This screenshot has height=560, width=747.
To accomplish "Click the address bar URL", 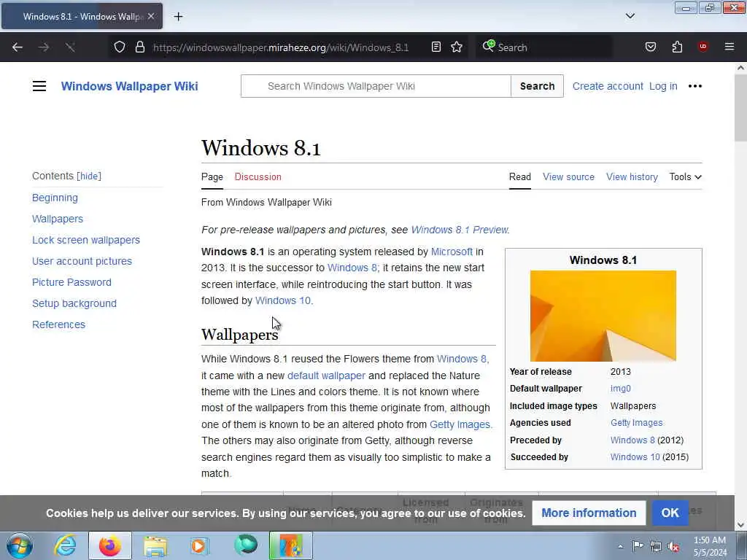I will point(281,47).
